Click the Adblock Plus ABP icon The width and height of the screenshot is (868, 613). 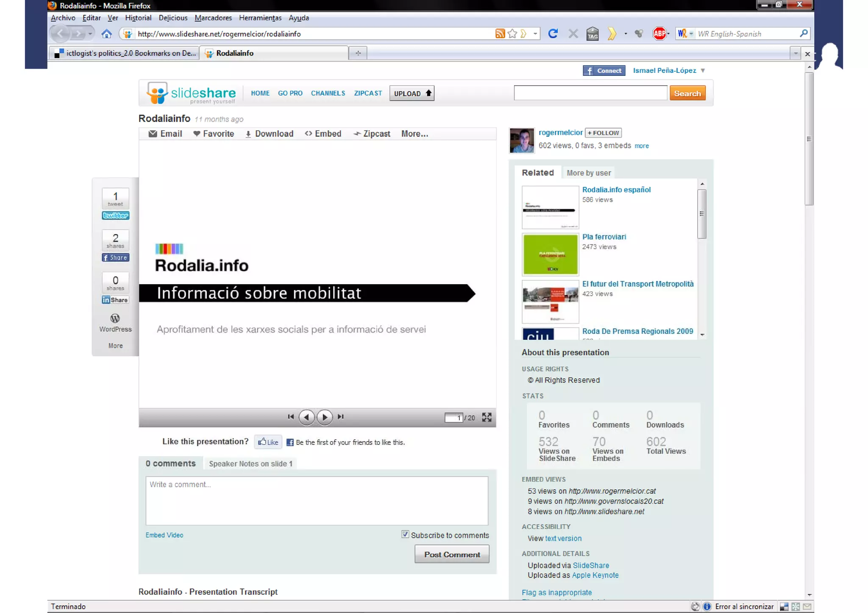click(659, 33)
